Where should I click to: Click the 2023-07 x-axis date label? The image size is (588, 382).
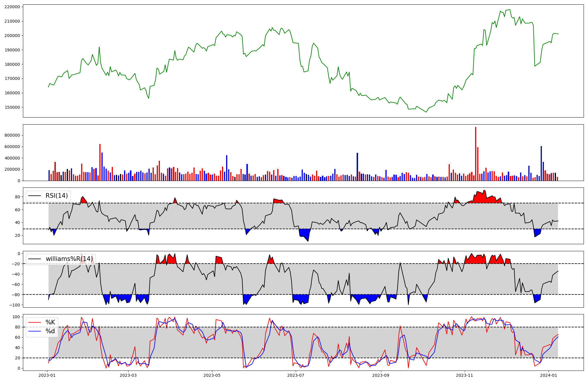[296, 375]
